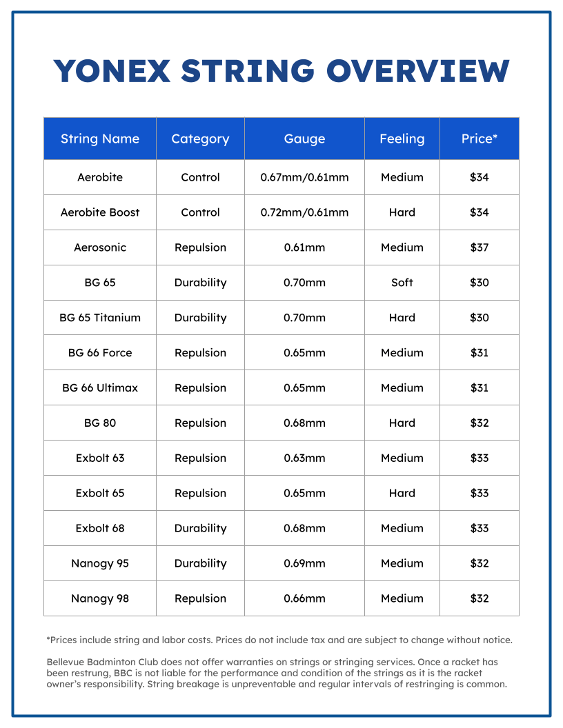This screenshot has height=728, width=563.
Task: Click the 0.72mm/0.61mm gauge cell
Action: coord(304,212)
